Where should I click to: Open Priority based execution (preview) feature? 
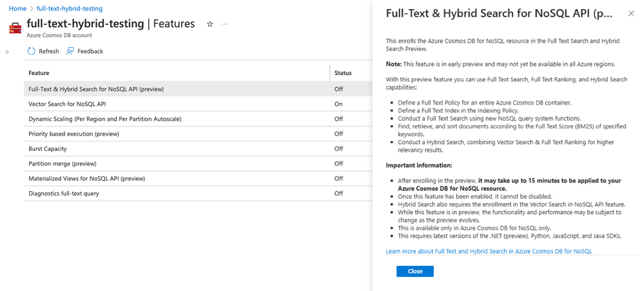(73, 134)
